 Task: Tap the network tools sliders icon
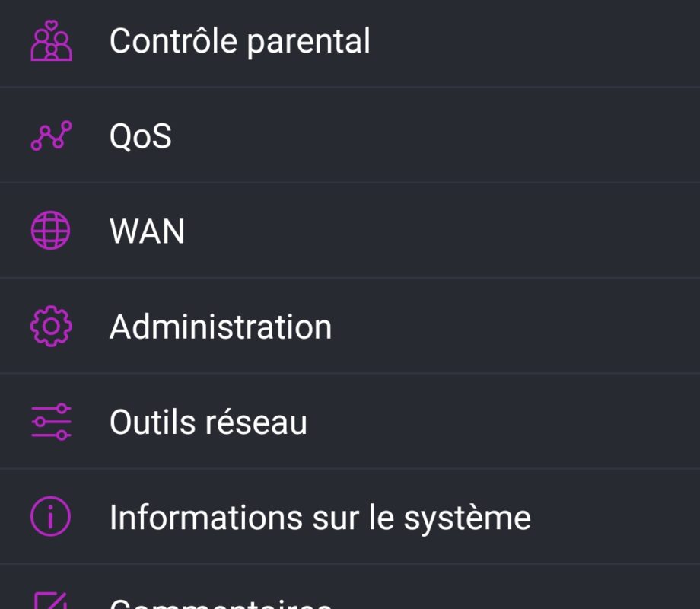pyautogui.click(x=51, y=422)
